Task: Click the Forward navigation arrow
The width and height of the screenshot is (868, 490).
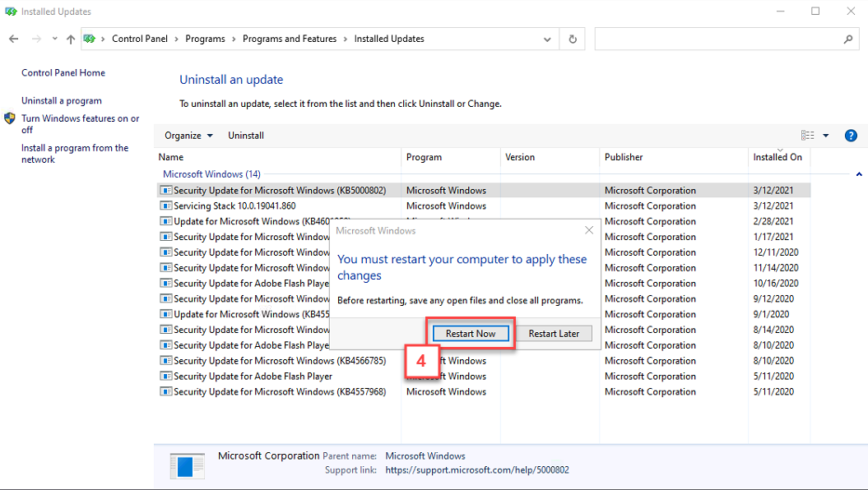Action: point(36,39)
